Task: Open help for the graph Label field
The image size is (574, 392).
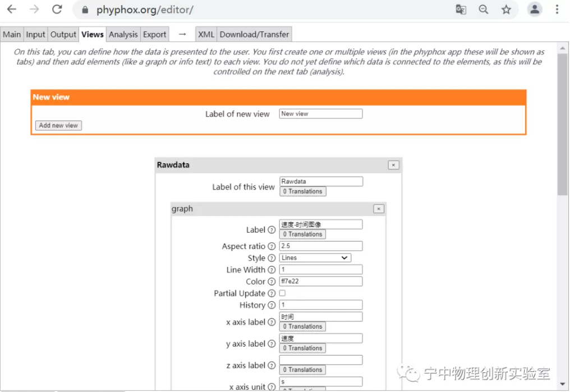Action: click(x=273, y=229)
